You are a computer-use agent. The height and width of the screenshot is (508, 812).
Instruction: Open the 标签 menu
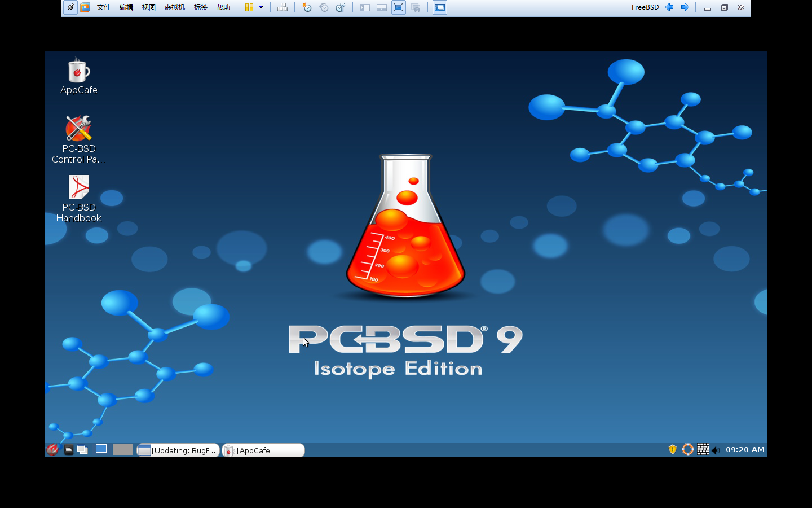click(201, 7)
